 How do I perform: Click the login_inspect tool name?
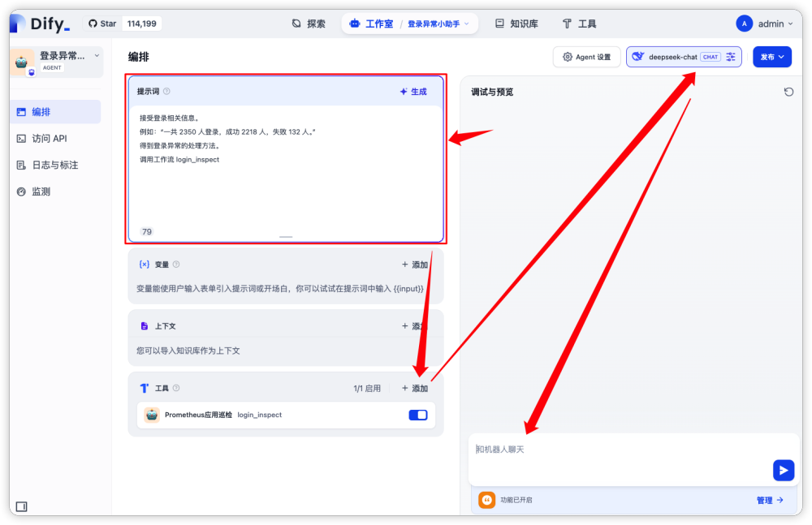(260, 415)
